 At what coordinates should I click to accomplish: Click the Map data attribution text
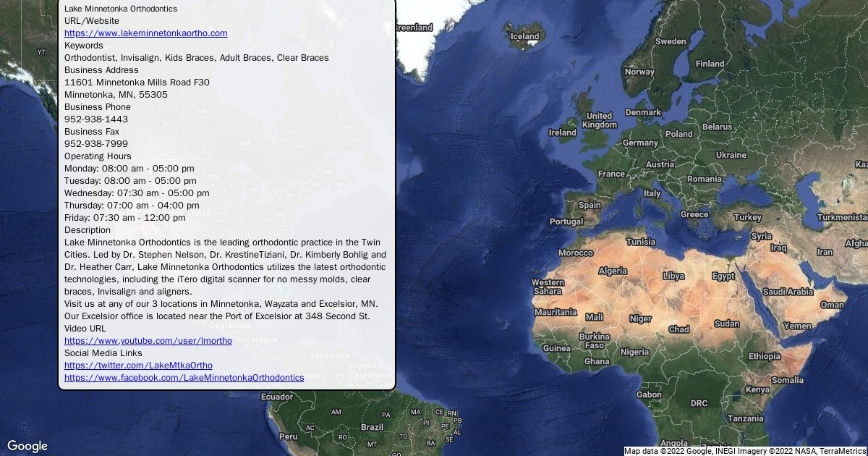point(745,451)
